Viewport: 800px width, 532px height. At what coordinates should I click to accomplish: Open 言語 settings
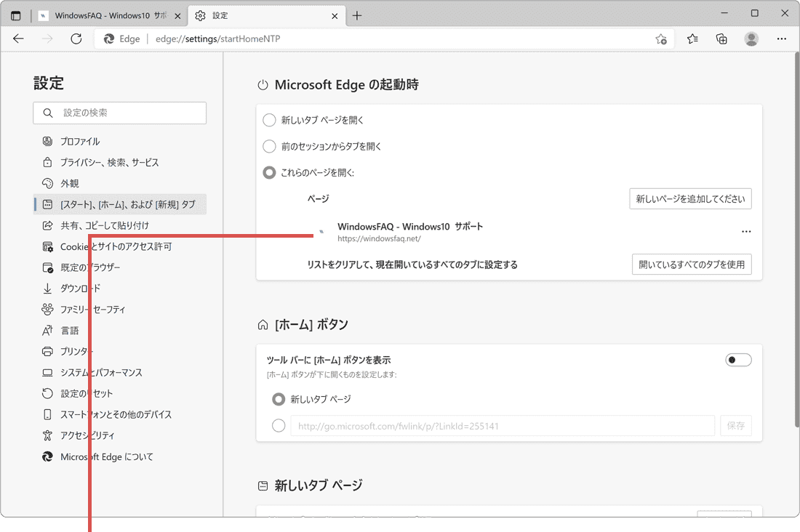pyautogui.click(x=120, y=331)
